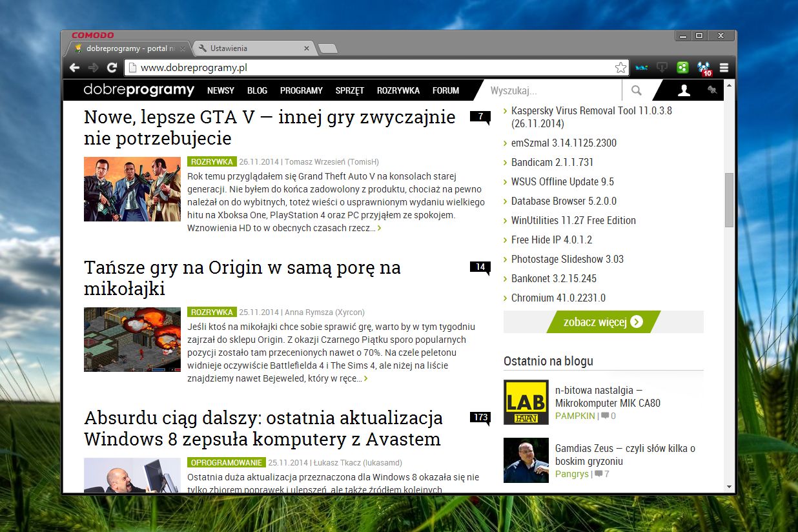Open the emSzmal 3.14.1125.2300 link
The width and height of the screenshot is (798, 532).
pos(564,143)
